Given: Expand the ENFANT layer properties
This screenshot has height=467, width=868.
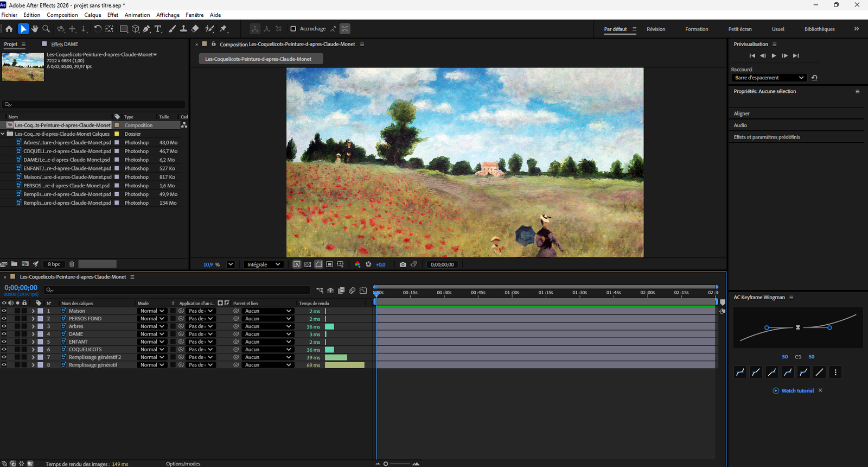Looking at the screenshot, I should pos(33,342).
